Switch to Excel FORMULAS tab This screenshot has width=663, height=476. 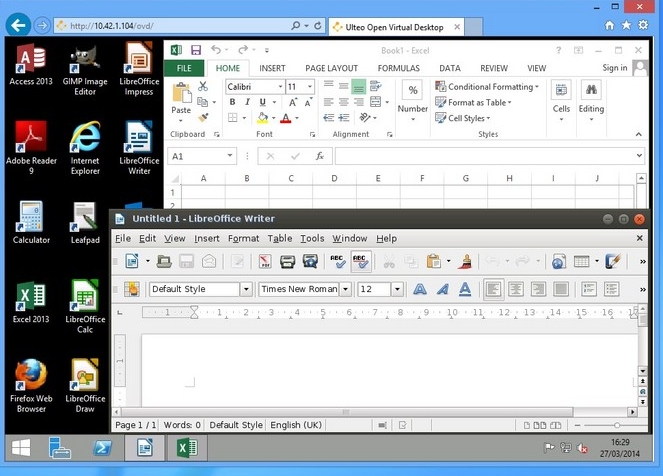click(399, 68)
